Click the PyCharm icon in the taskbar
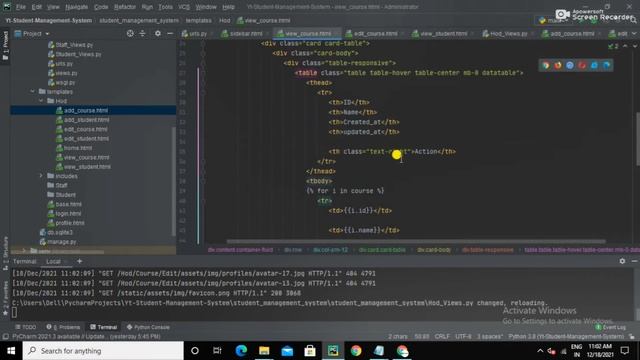This screenshot has height=360, width=640. 333,351
